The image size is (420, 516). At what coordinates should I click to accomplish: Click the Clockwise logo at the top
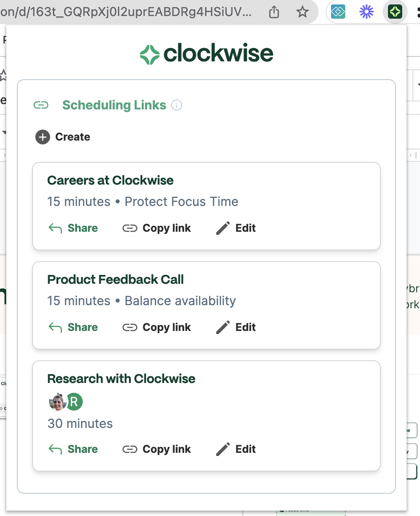tap(206, 53)
